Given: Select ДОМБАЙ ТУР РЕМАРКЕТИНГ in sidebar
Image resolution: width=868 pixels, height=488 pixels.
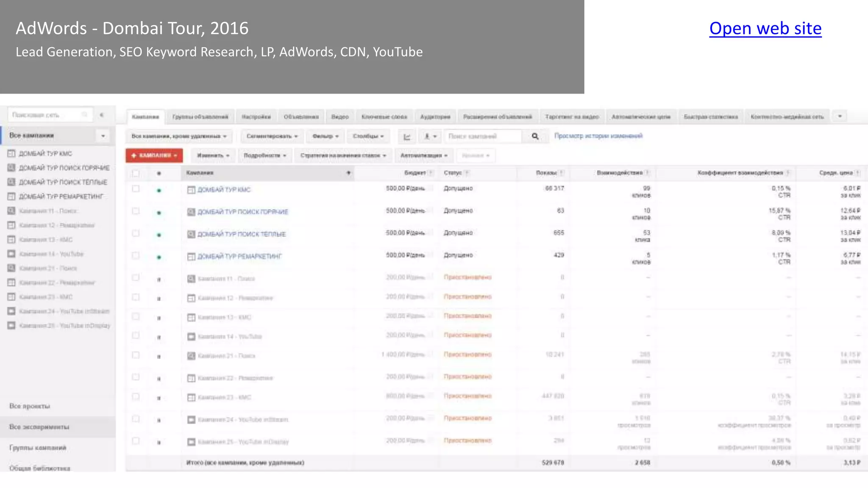Looking at the screenshot, I should click(x=61, y=197).
